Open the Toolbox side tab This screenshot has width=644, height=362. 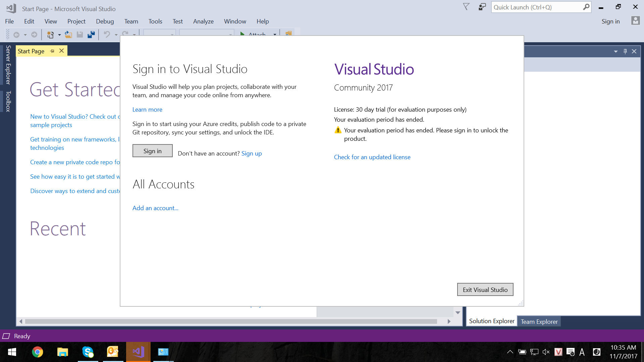[x=8, y=101]
